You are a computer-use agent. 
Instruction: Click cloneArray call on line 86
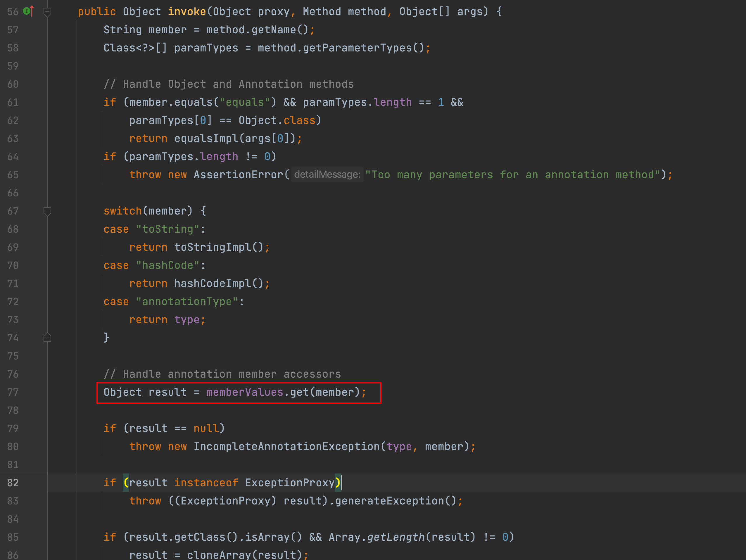pyautogui.click(x=219, y=555)
